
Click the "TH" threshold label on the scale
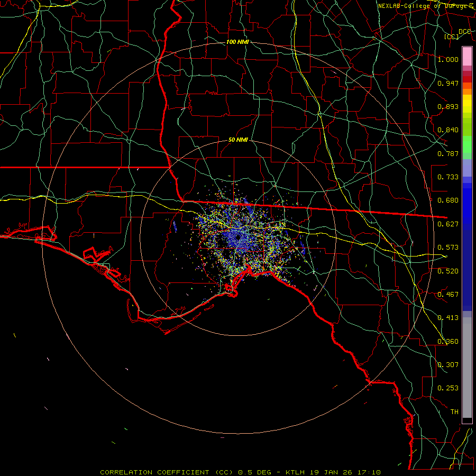[454, 412]
